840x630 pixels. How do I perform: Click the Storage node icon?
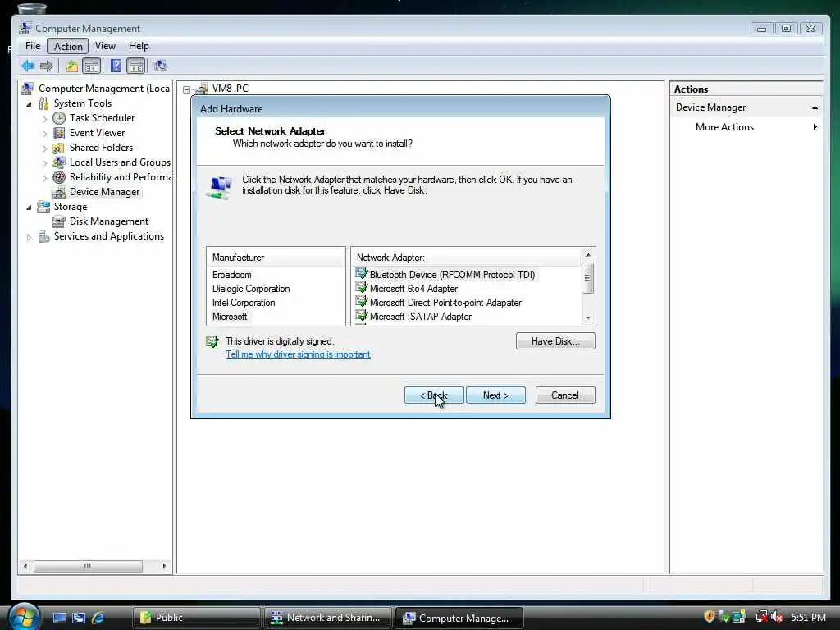tap(43, 207)
